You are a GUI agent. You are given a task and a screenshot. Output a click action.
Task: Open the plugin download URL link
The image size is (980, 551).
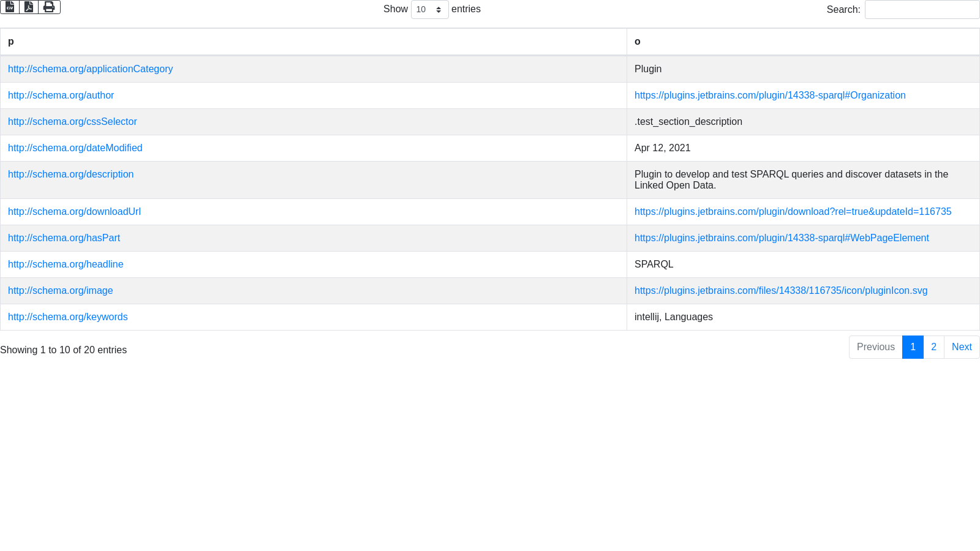tap(793, 212)
